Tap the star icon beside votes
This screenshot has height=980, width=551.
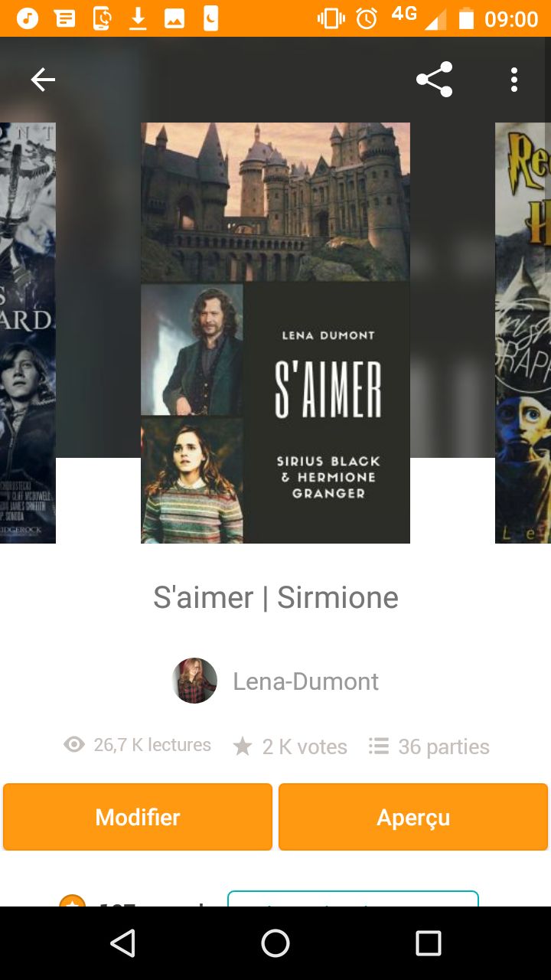coord(243,746)
